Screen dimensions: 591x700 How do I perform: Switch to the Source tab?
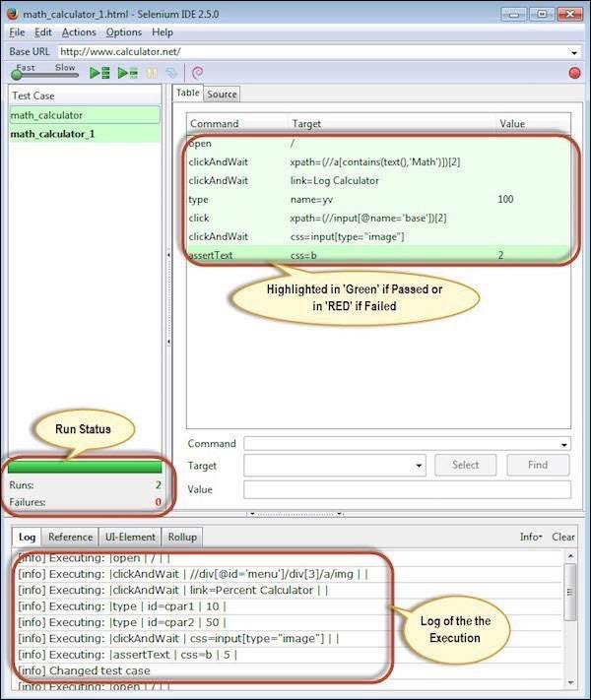point(222,95)
